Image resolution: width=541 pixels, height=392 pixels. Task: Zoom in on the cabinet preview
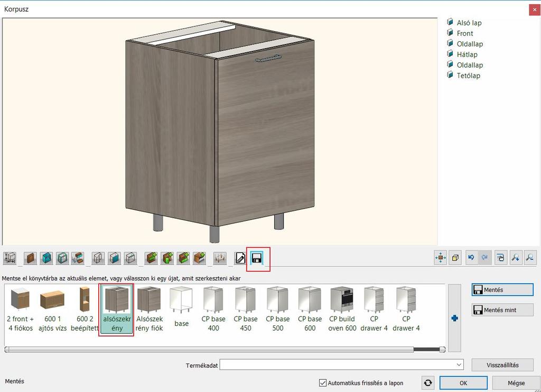pyautogui.click(x=516, y=257)
